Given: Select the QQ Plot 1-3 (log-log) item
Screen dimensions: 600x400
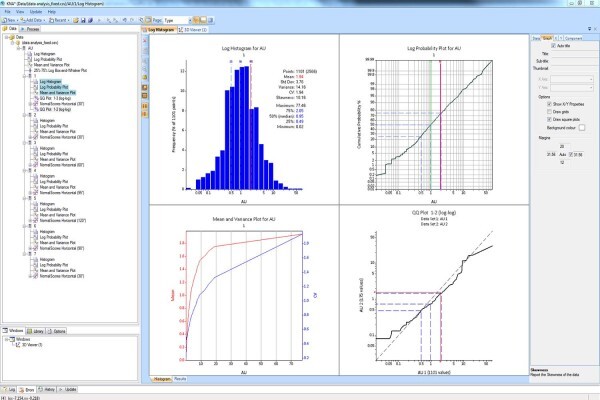Looking at the screenshot, I should 55,98.
